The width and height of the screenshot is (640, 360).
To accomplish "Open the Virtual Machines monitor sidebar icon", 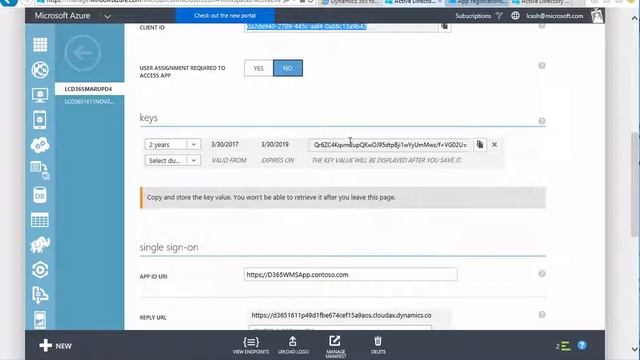I will pyautogui.click(x=40, y=95).
